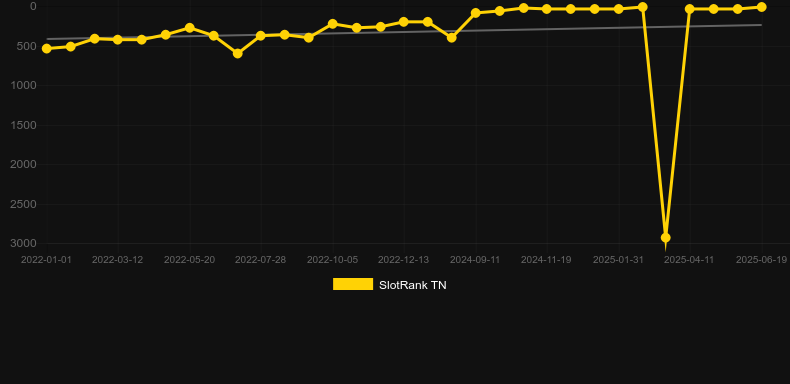The height and width of the screenshot is (384, 790).
Task: Click the dip data point just before 2024-09-11
Action: point(451,37)
